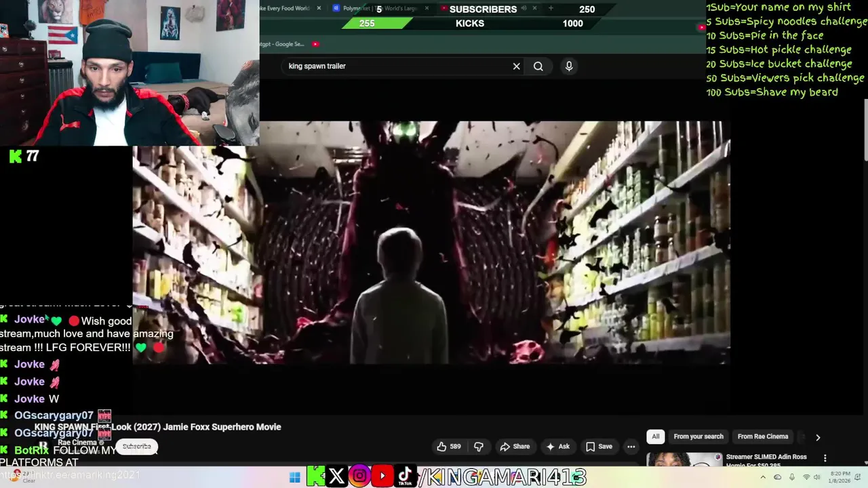Click the page vertical scrollbar
This screenshot has height=488, width=868.
pos(865,129)
